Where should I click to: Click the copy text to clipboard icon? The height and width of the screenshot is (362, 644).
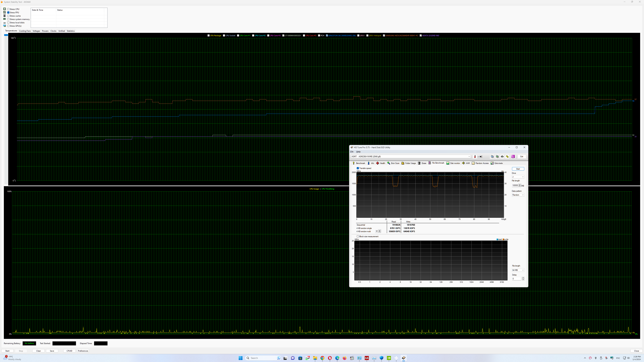click(x=492, y=157)
